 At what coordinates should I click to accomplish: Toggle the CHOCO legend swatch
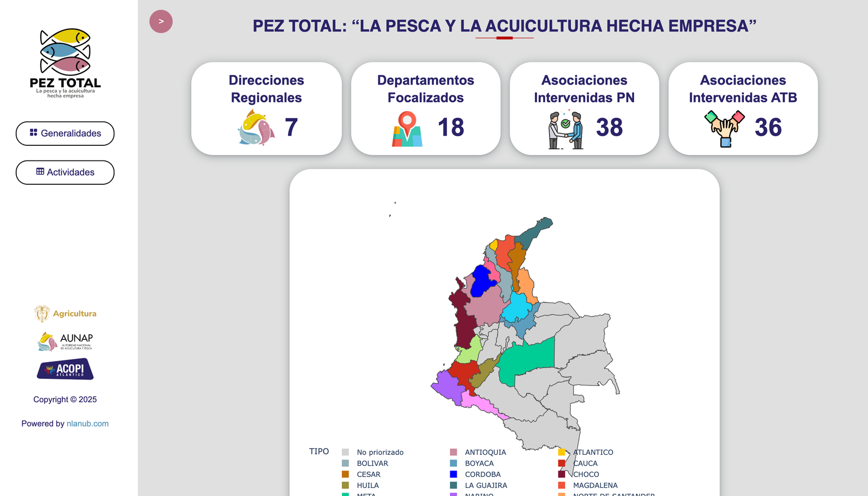tap(561, 474)
